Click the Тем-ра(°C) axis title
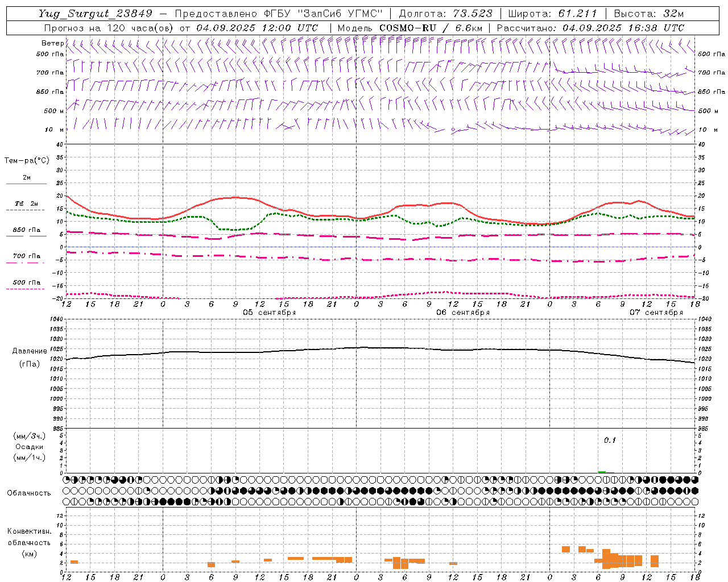The image size is (728, 582). 27,161
